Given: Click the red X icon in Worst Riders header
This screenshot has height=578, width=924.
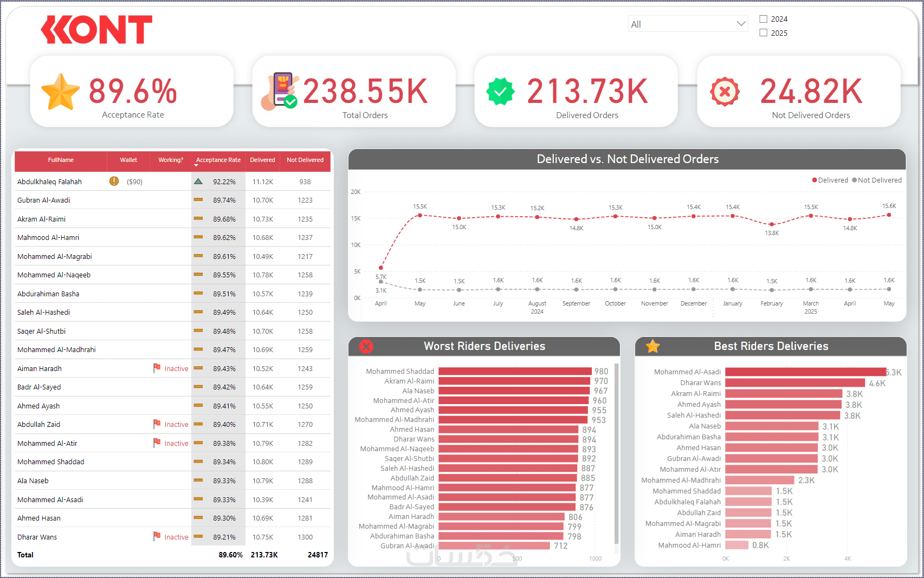Looking at the screenshot, I should [x=366, y=346].
